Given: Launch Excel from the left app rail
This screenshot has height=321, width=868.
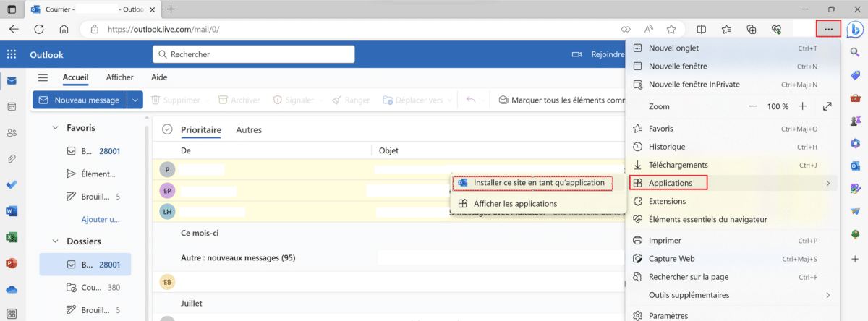Looking at the screenshot, I should click(x=12, y=237).
